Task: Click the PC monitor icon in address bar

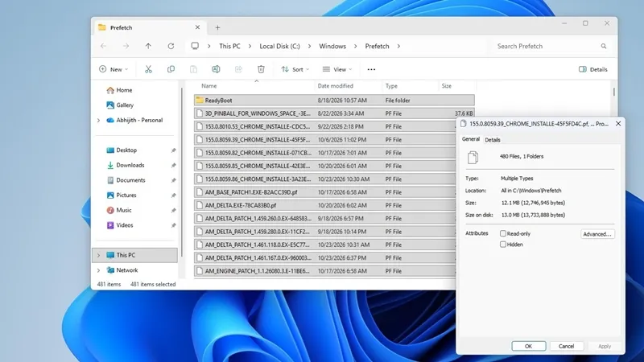Action: 195,46
